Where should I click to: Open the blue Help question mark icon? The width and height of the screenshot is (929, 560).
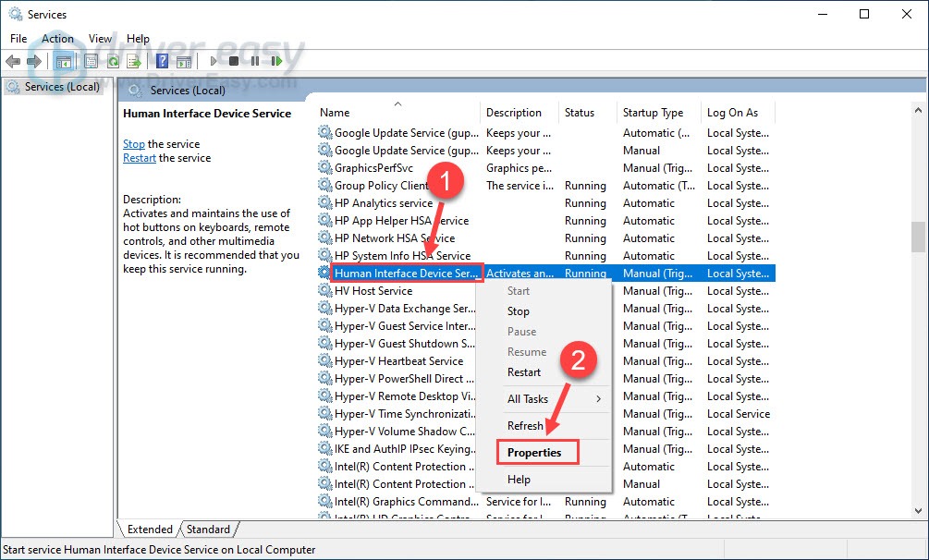(162, 62)
